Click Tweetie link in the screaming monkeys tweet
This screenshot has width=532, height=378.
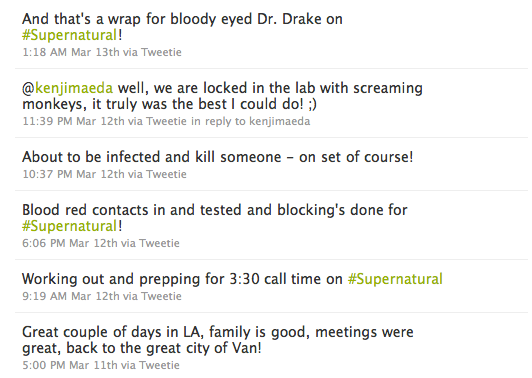pos(166,121)
